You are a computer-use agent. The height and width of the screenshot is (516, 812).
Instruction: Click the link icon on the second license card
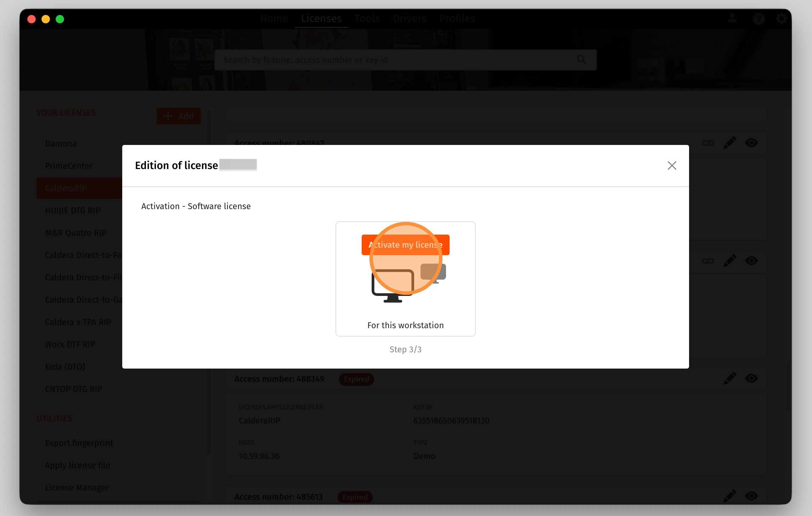coord(708,261)
